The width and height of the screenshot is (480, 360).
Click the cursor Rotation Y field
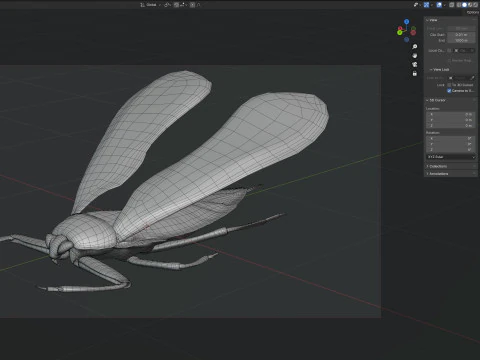point(450,144)
